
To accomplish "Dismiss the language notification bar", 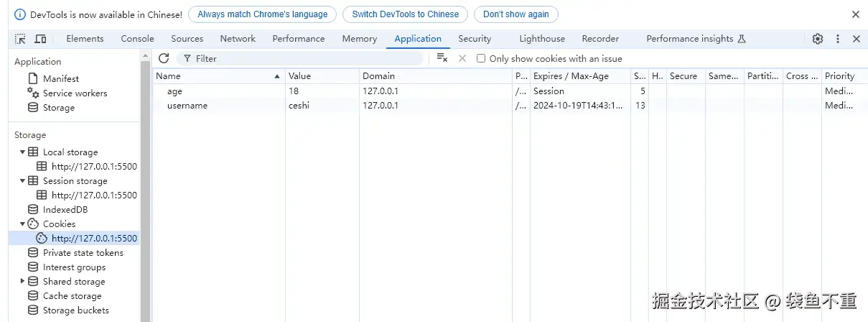I will (x=856, y=14).
